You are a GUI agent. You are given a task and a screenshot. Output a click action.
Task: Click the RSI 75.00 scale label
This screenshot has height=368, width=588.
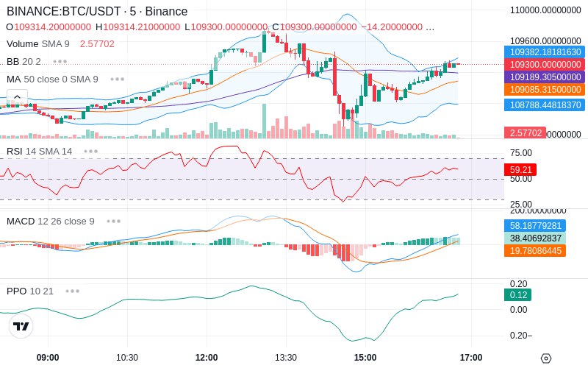[x=521, y=153]
